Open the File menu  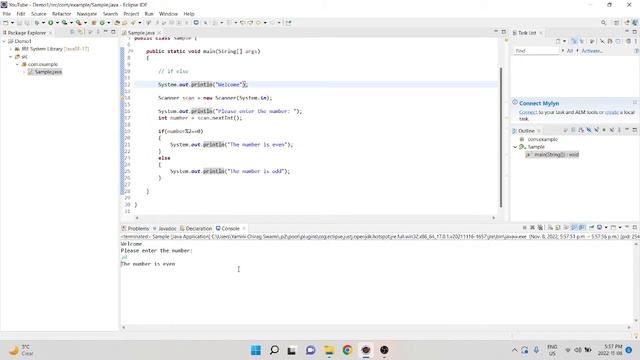pyautogui.click(x=7, y=13)
